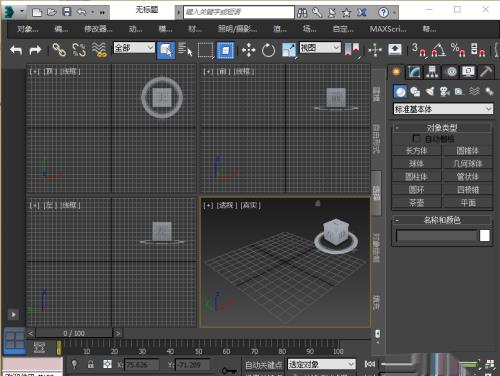Click the 3ds Max application logo button

coord(9,12)
